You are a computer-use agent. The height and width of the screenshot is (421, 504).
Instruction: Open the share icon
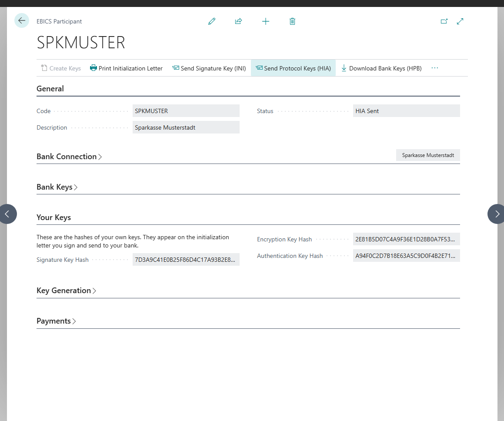pyautogui.click(x=238, y=22)
